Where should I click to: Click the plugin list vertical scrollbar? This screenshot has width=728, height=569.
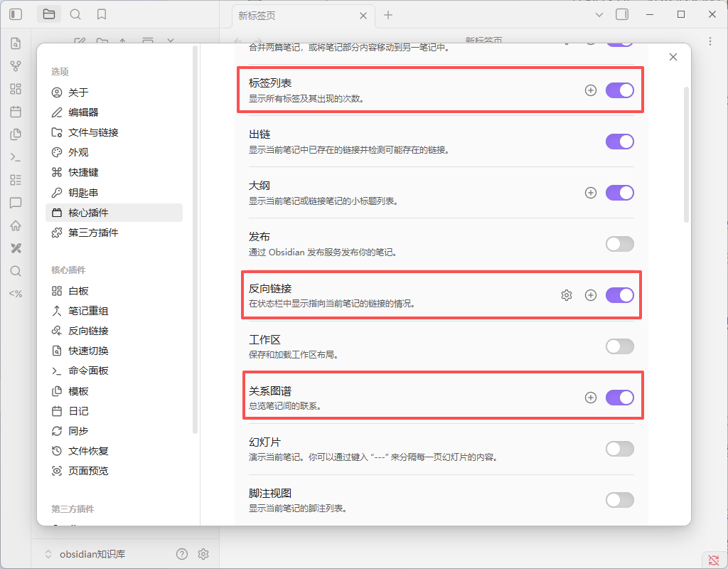(x=686, y=154)
